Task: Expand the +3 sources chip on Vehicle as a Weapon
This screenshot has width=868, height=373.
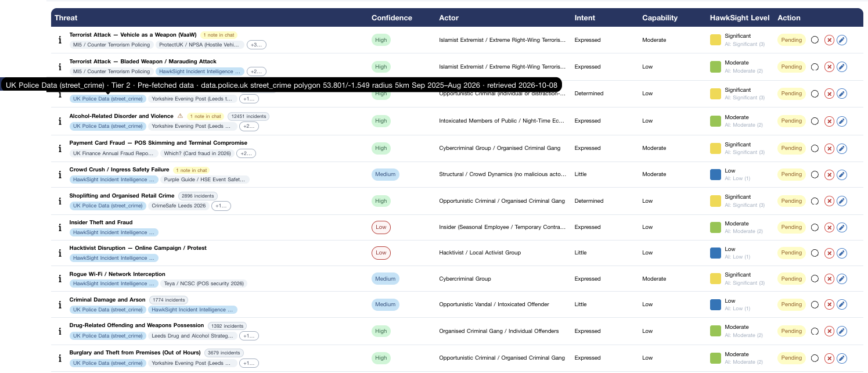Action: point(257,45)
